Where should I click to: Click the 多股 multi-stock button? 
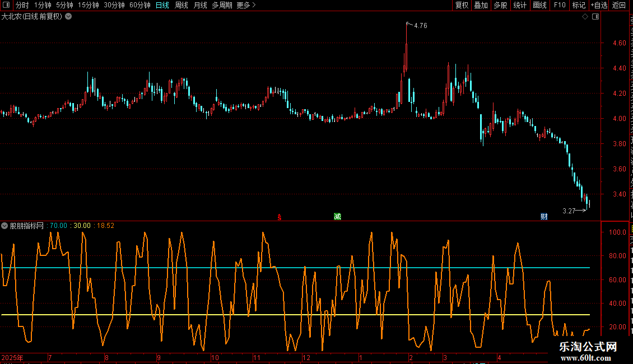pos(500,5)
